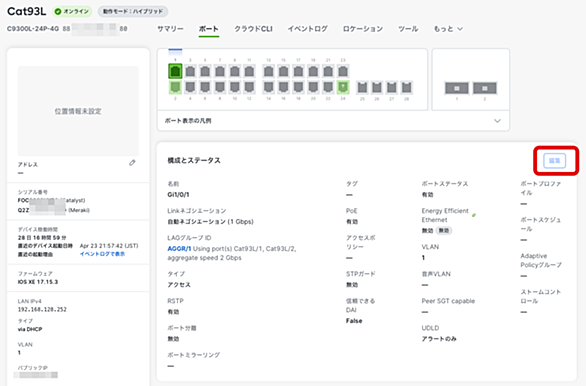Click the pencil icon to edit address
Image resolution: width=586 pixels, height=386 pixels.
point(132,163)
